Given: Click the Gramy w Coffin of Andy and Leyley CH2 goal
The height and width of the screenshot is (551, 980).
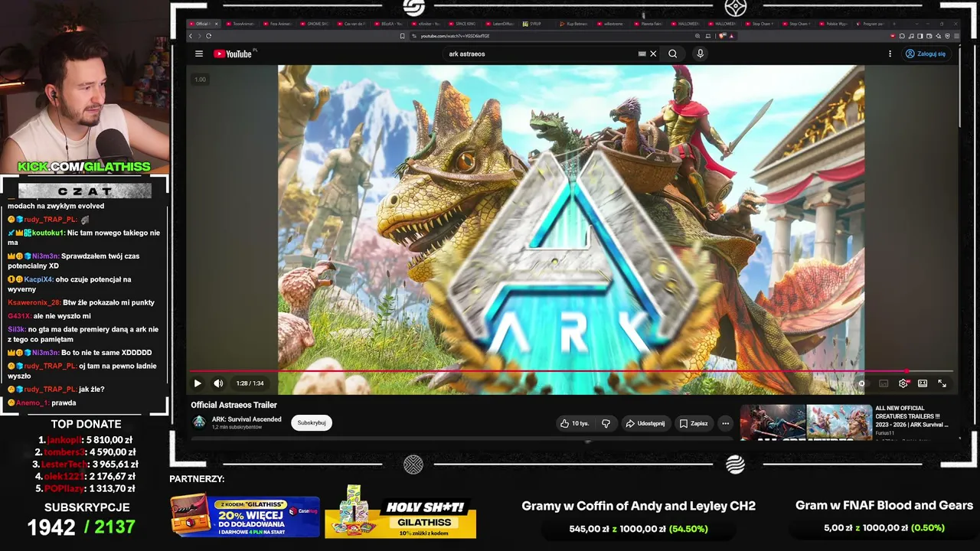Looking at the screenshot, I should 639,516.
